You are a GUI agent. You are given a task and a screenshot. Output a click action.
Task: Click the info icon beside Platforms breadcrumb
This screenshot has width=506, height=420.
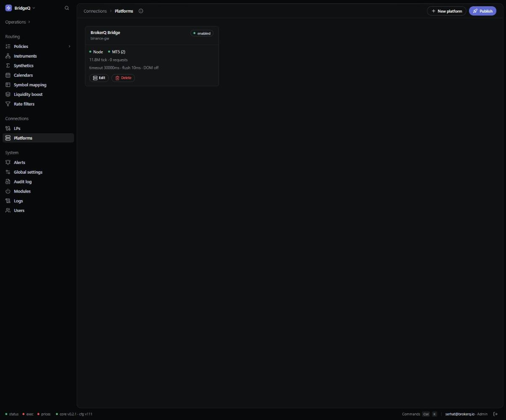point(141,11)
